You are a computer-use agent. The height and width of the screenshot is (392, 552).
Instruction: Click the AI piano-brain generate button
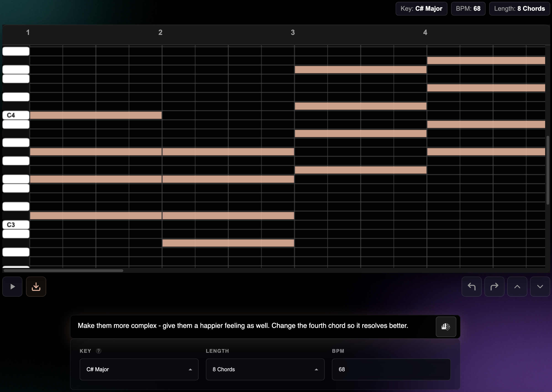point(446,326)
